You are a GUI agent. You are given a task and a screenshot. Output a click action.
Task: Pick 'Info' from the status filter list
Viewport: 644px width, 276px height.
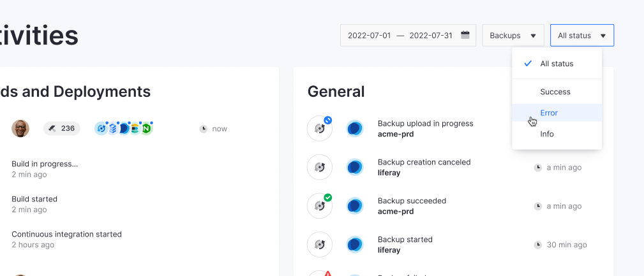[x=547, y=134]
